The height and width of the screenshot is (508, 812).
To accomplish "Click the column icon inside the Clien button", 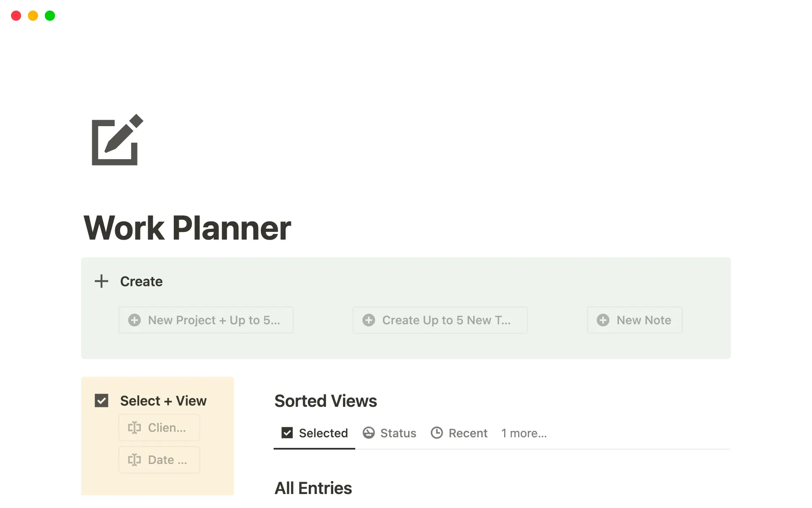I will pyautogui.click(x=134, y=428).
